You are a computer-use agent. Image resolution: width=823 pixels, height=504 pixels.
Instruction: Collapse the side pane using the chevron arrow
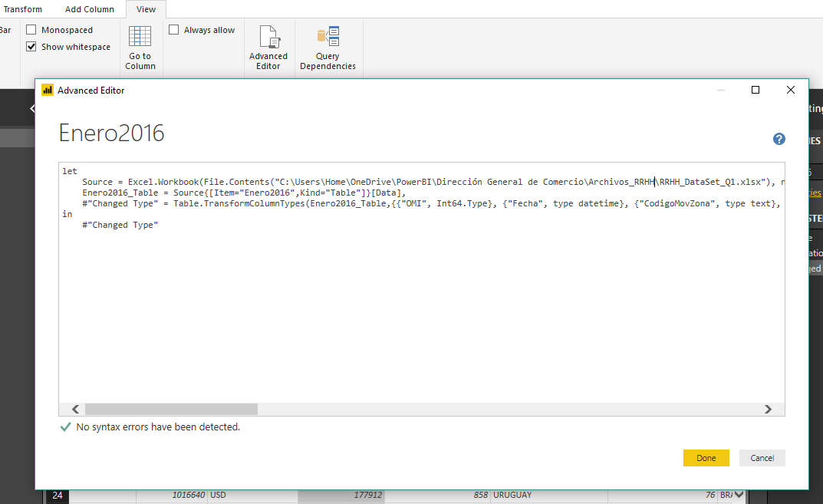point(31,107)
